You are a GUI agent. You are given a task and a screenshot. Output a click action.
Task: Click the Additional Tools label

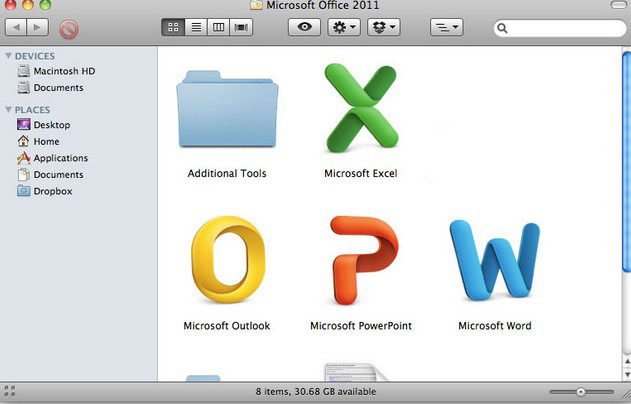coord(227,173)
